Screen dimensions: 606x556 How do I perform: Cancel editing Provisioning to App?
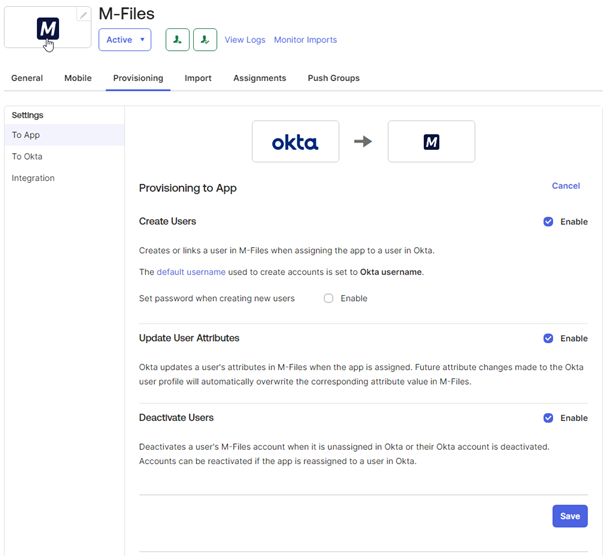566,186
